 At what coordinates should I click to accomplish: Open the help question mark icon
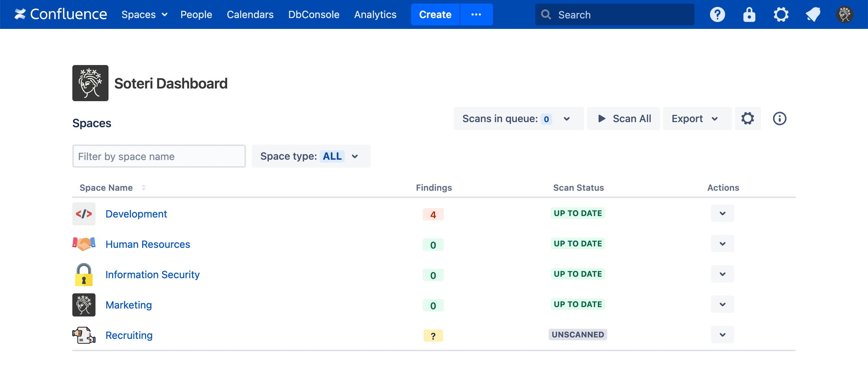pyautogui.click(x=717, y=14)
